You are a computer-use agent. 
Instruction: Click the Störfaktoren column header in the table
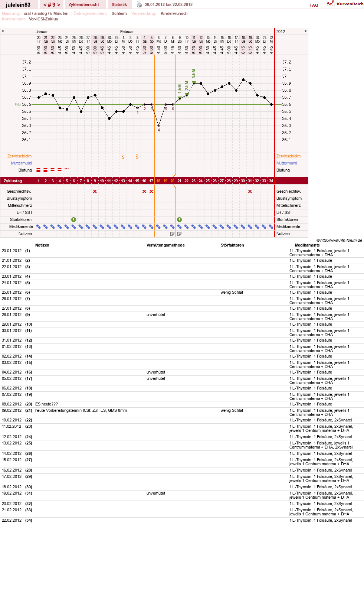[x=232, y=245]
